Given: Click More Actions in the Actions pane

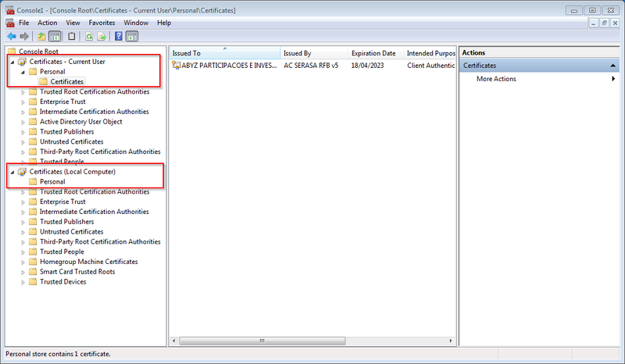Looking at the screenshot, I should click(496, 79).
